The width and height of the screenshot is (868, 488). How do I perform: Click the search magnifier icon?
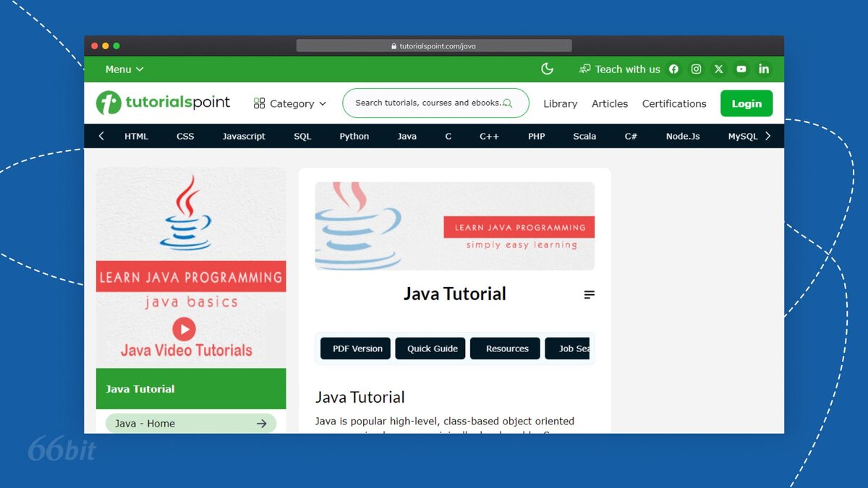click(507, 103)
